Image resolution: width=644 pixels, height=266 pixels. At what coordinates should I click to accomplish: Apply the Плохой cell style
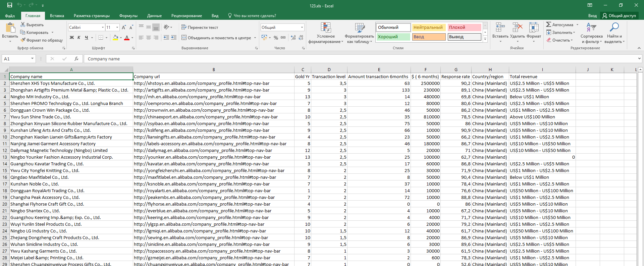464,27
